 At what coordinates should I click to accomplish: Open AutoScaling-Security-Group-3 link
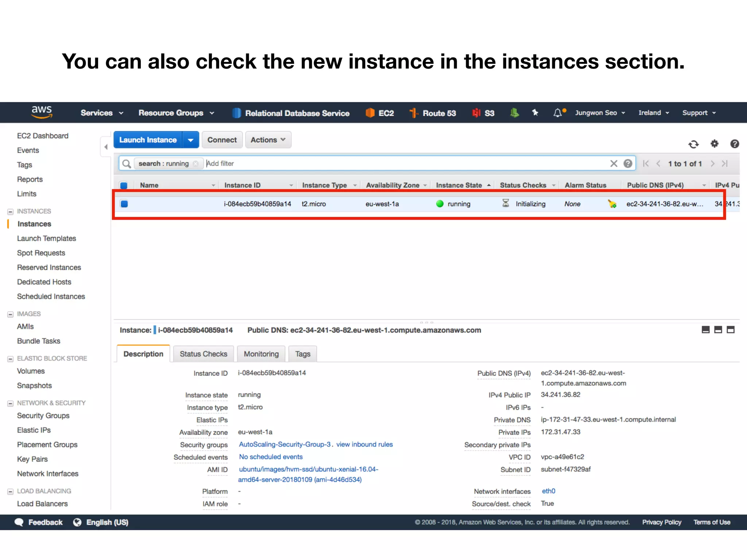click(285, 444)
